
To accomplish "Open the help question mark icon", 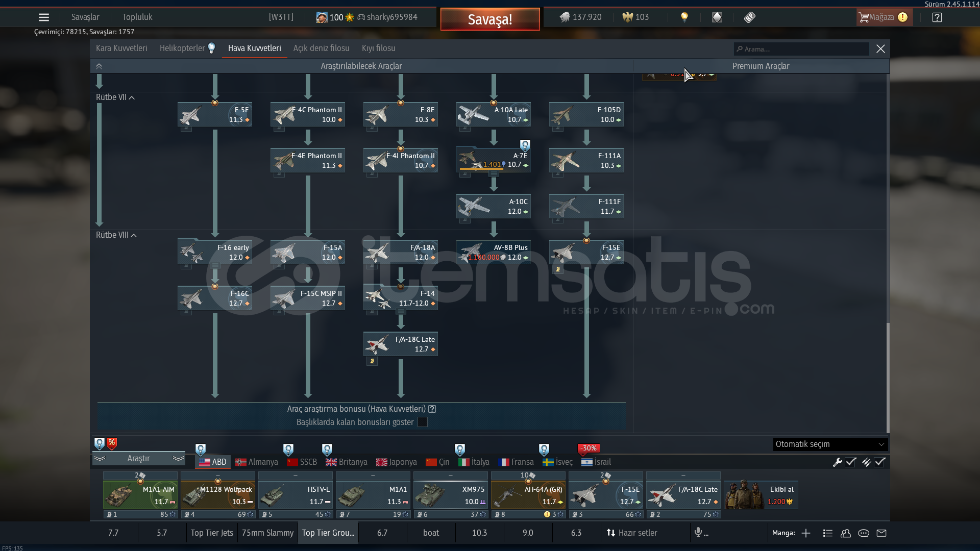I will click(937, 17).
